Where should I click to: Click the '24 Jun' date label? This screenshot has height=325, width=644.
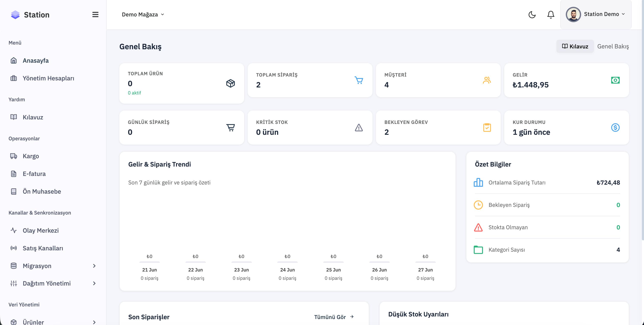tap(287, 270)
